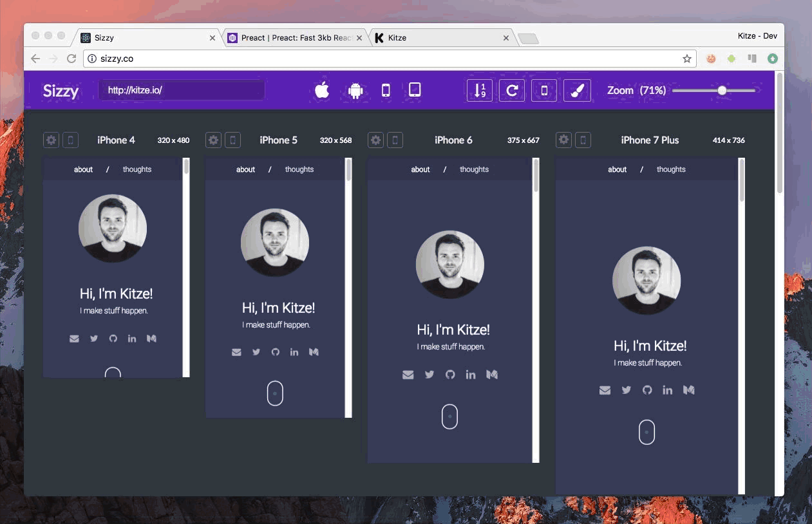Open the Android extension icon in Chrome toolbar

click(732, 59)
